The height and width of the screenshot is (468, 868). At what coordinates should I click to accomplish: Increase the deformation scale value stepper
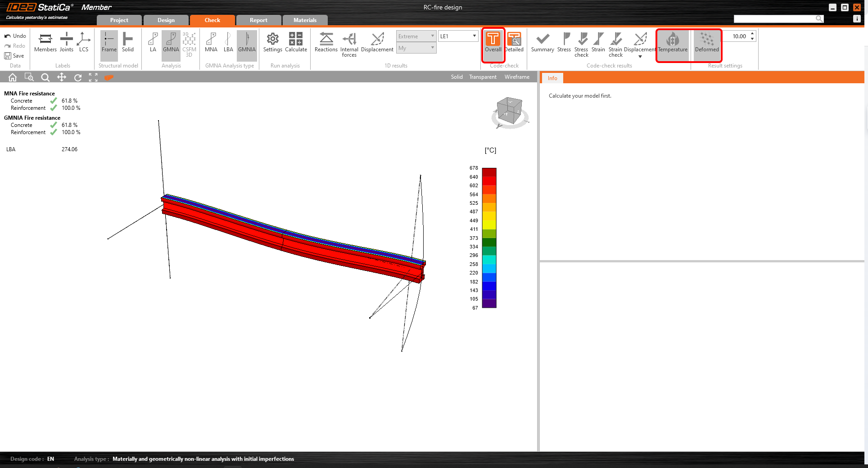click(752, 34)
